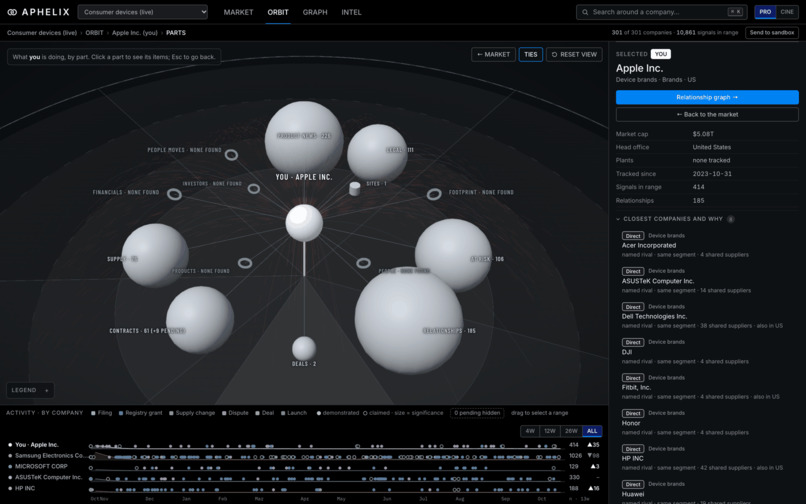Click the search magnifier icon
The image size is (806, 504).
[585, 12]
